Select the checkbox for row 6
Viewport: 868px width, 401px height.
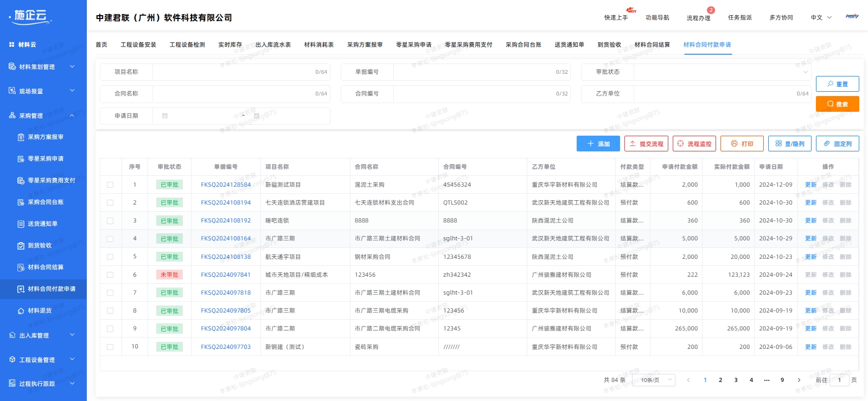click(110, 275)
